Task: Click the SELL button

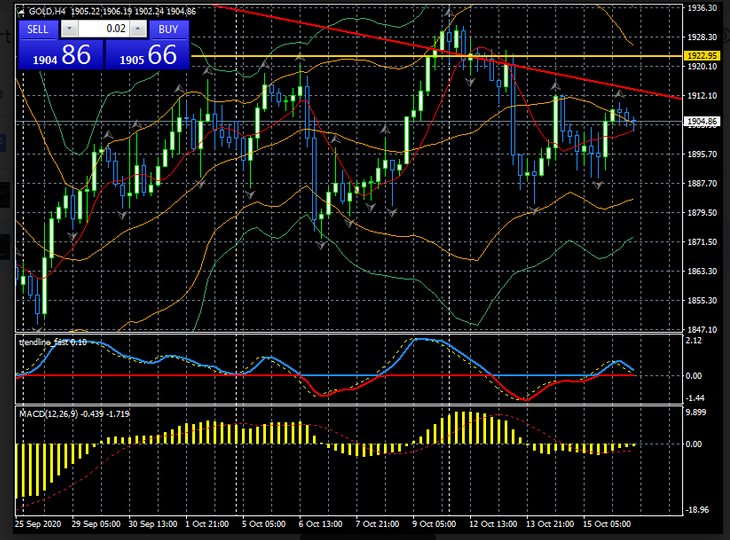Action: point(38,29)
